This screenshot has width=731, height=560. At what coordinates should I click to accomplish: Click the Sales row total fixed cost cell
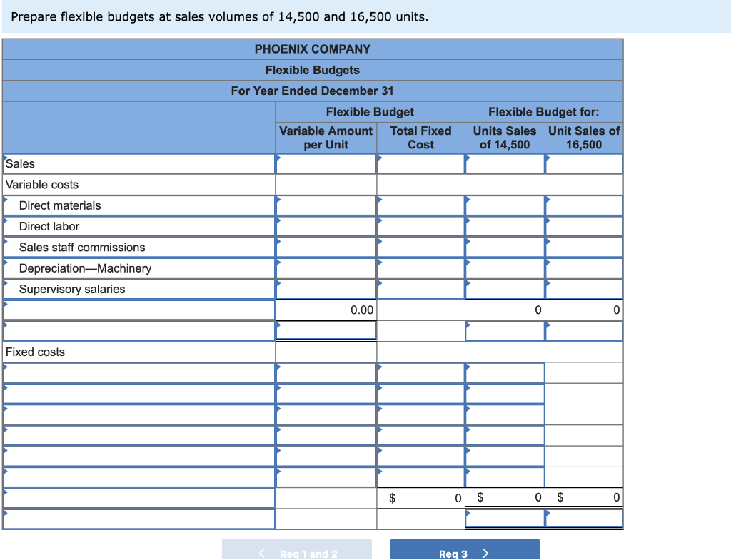pos(420,163)
